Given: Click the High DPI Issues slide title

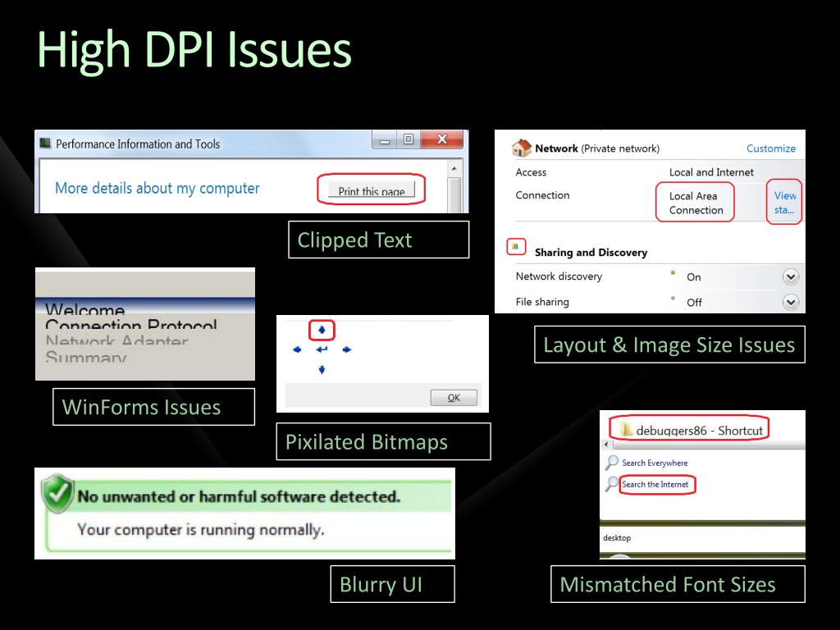Looking at the screenshot, I should pos(194,49).
